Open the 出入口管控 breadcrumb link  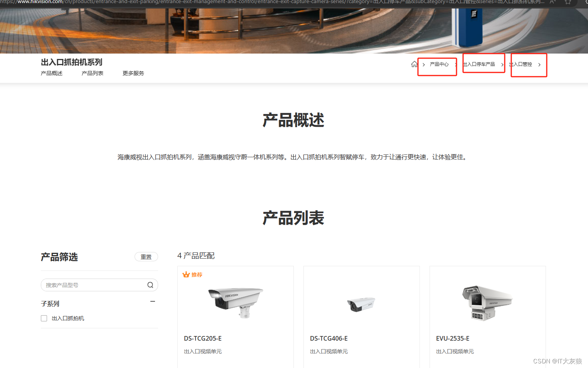tap(521, 64)
